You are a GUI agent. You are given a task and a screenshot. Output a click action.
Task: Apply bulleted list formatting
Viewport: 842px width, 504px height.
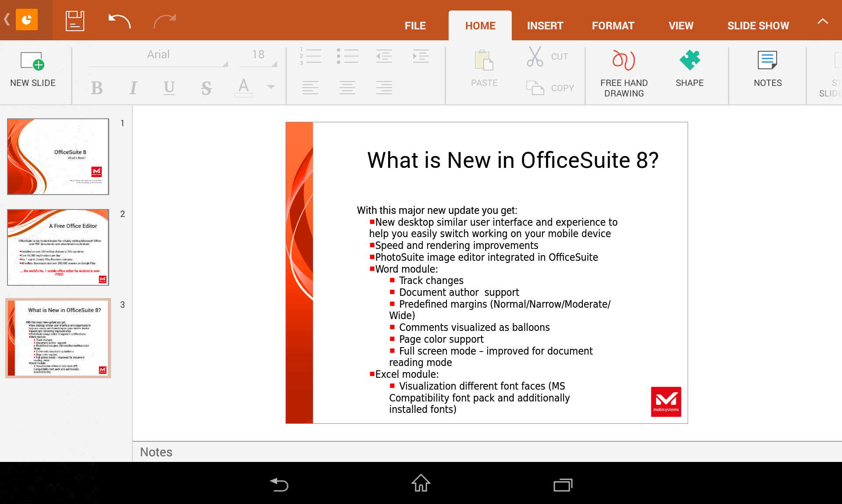click(x=347, y=56)
